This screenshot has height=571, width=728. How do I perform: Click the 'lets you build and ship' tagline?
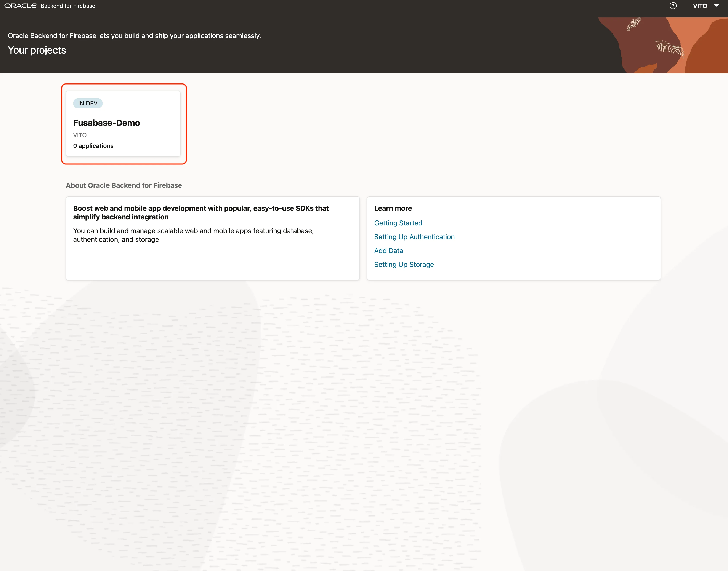[134, 36]
